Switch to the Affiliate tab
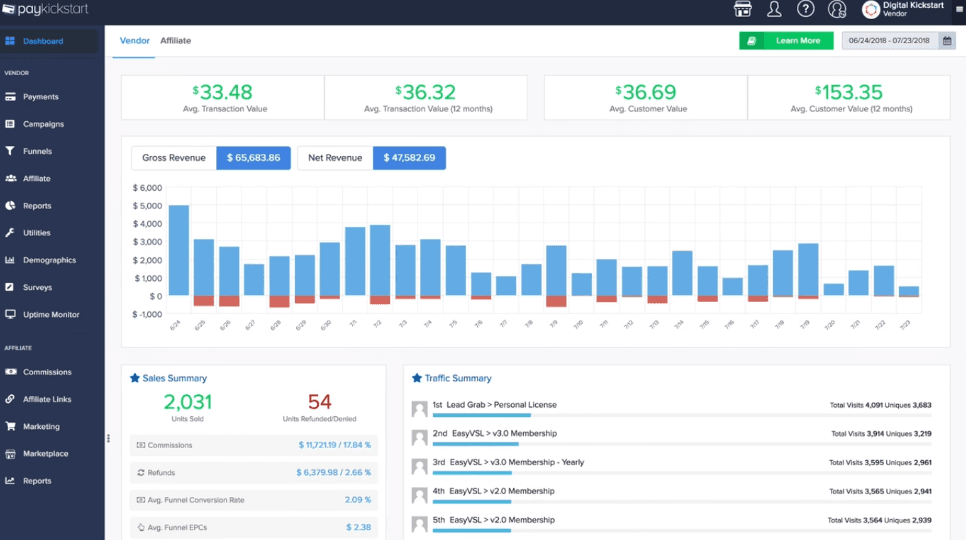This screenshot has width=966, height=540. 176,41
